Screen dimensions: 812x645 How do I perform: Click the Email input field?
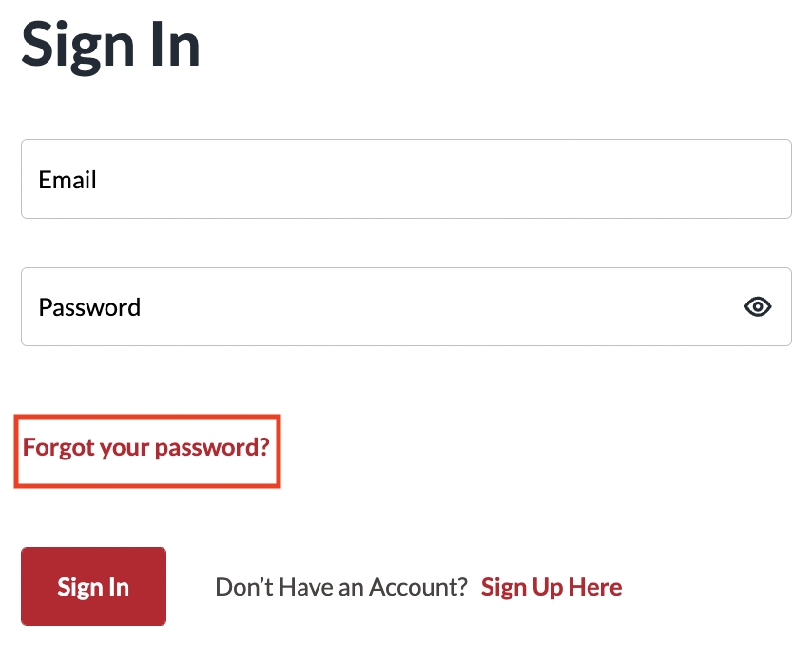point(406,179)
